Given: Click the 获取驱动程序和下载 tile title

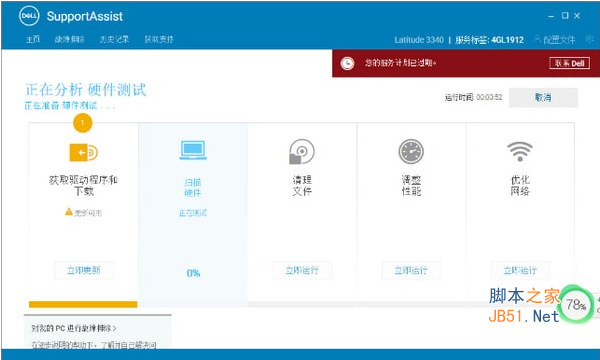Looking at the screenshot, I should [83, 186].
